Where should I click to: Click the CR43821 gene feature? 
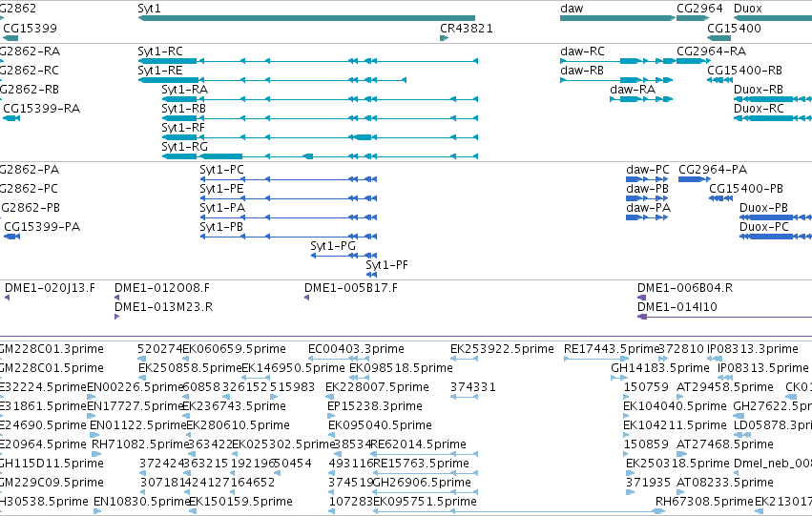[445, 38]
